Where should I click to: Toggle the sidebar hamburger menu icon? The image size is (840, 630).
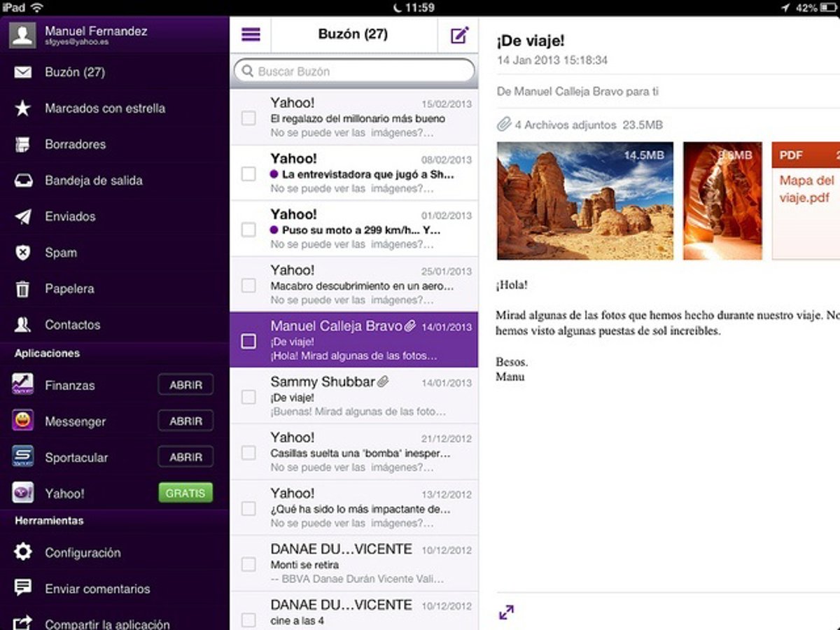pyautogui.click(x=251, y=35)
